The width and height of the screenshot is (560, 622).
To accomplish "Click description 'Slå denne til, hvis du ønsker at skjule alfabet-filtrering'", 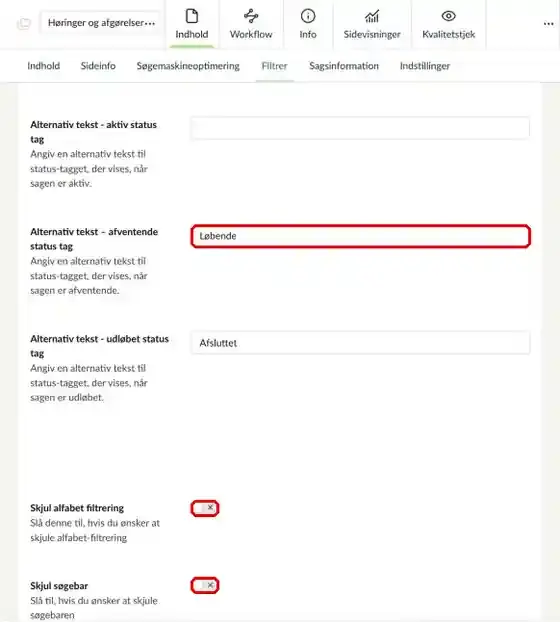I will tap(95, 530).
